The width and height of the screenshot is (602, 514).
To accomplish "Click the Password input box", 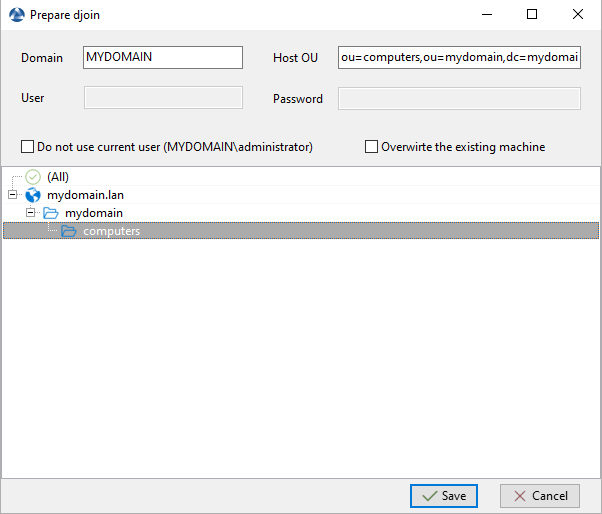I will 459,98.
